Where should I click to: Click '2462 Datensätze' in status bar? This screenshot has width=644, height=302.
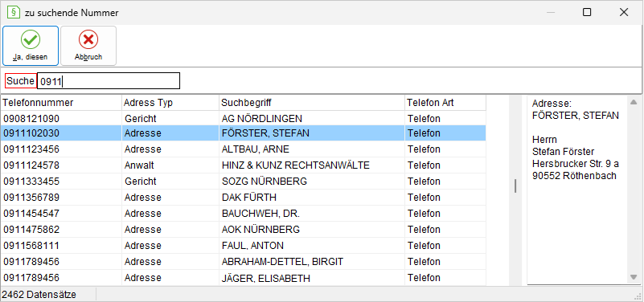(39, 294)
